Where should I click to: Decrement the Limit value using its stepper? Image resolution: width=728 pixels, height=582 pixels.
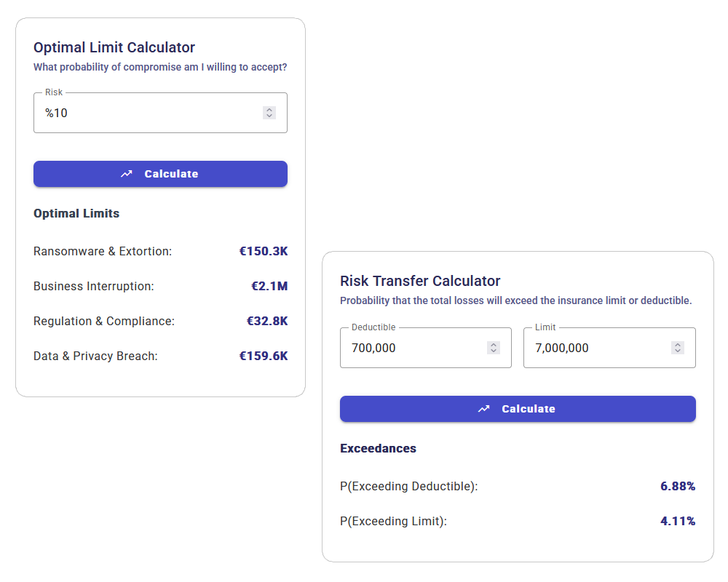tap(677, 351)
